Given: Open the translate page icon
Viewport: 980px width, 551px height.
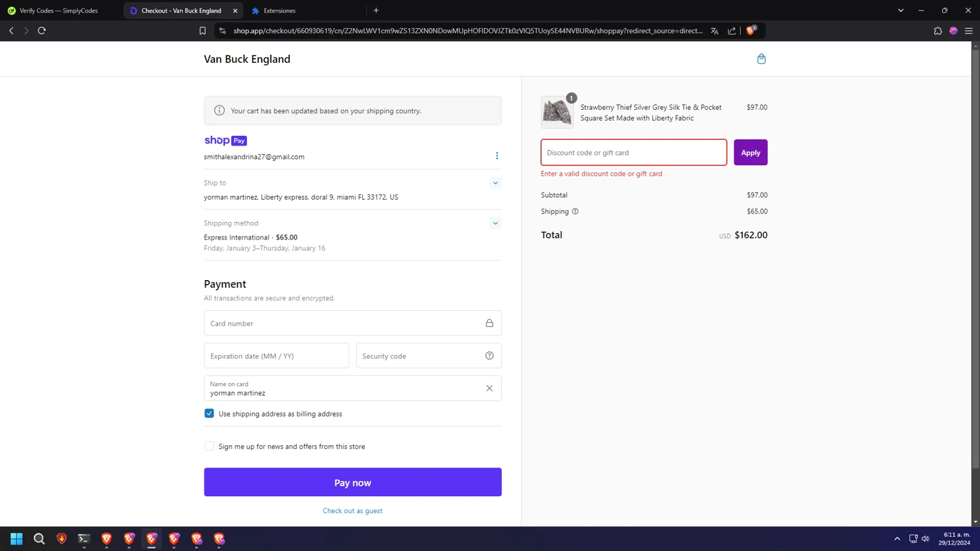Looking at the screenshot, I should (714, 31).
